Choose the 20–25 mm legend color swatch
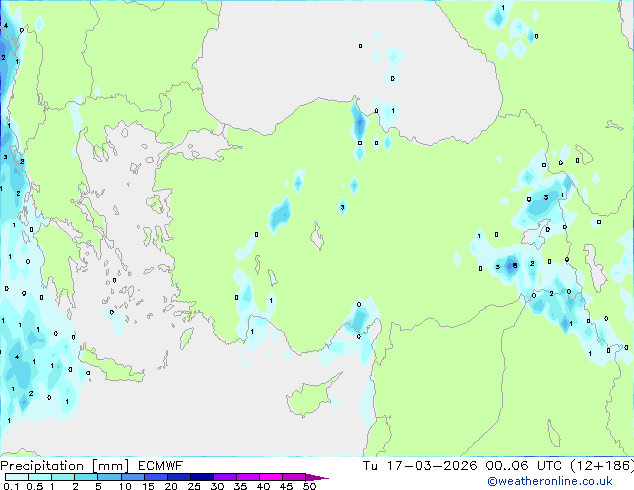The image size is (634, 490). 178,477
